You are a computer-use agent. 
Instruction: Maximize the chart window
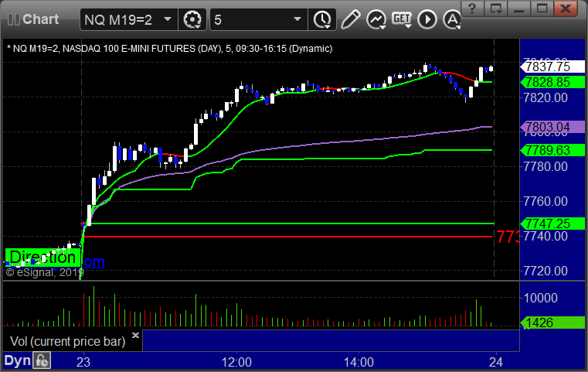[x=542, y=9]
